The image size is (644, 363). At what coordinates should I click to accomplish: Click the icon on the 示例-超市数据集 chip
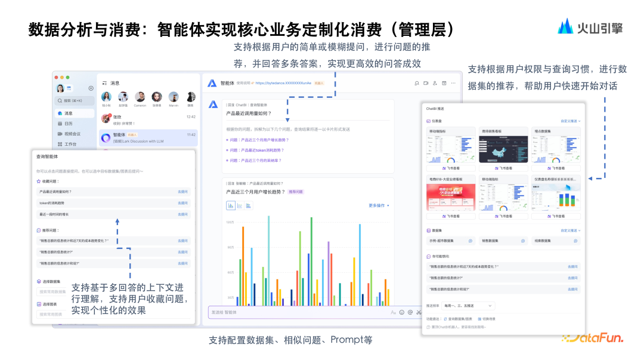click(x=470, y=241)
